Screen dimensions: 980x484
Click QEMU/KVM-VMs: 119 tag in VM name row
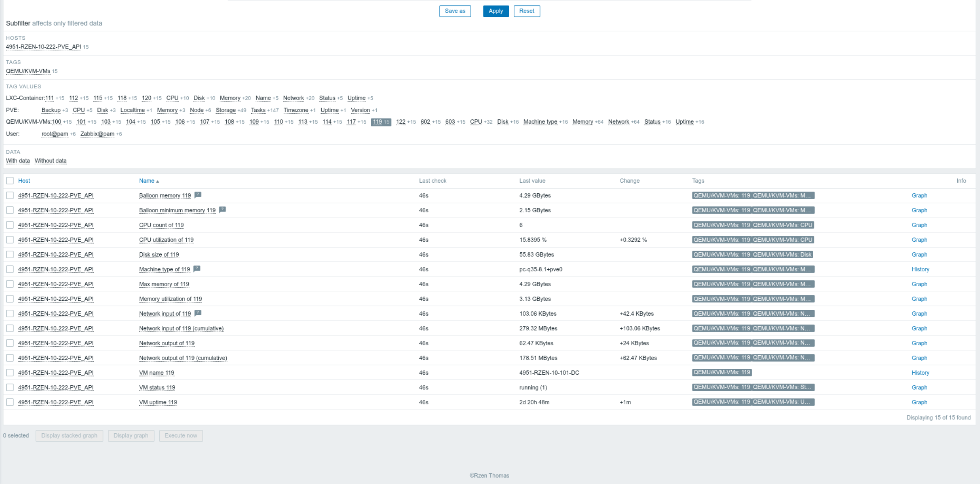coord(722,373)
